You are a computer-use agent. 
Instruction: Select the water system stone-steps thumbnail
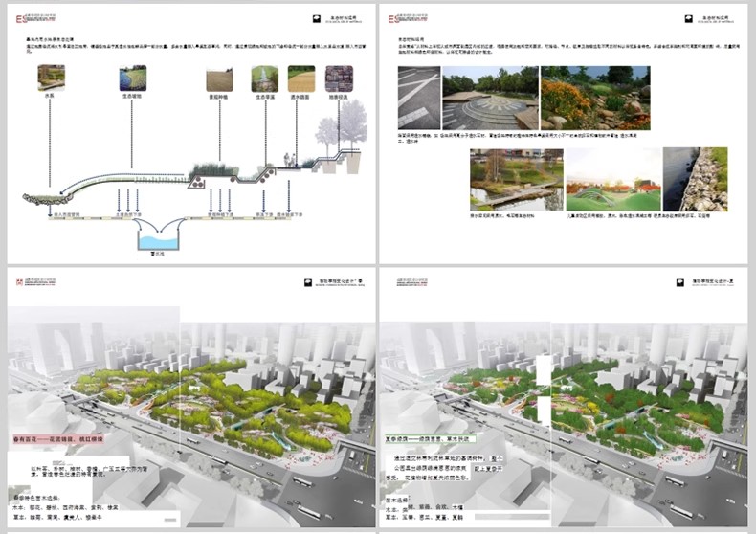point(52,78)
